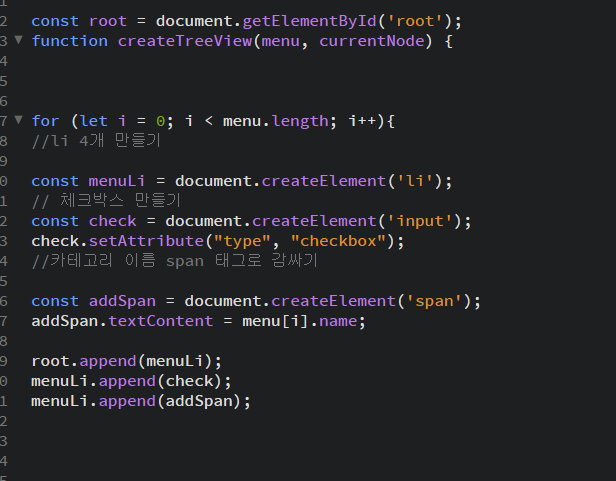Click the 'function' keyword
616x481 pixels.
(x=70, y=41)
